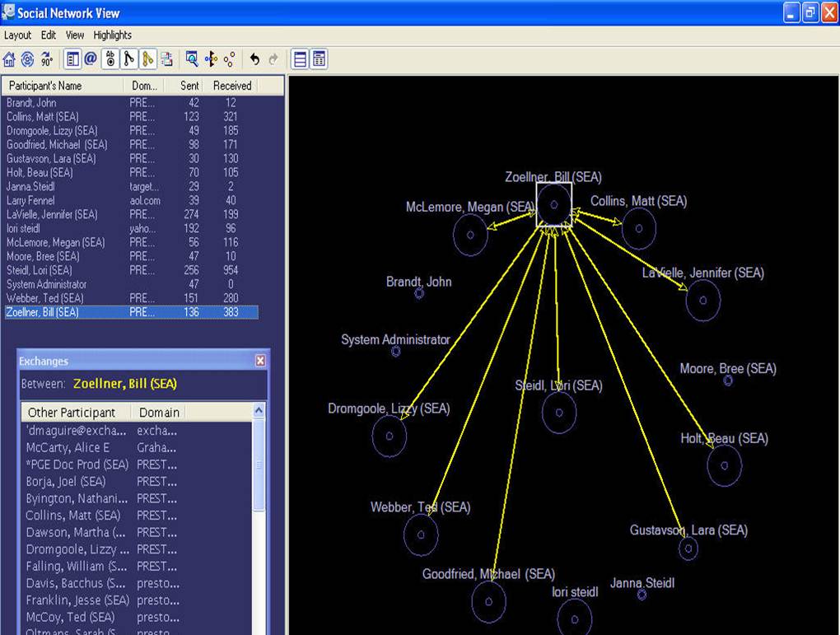The width and height of the screenshot is (840, 635).
Task: Open the Layout menu
Action: tap(17, 35)
